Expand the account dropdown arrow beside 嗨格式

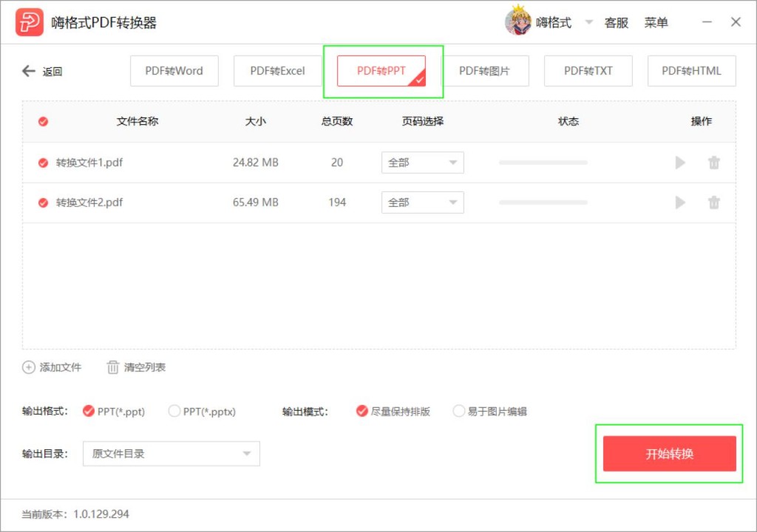[x=588, y=22]
